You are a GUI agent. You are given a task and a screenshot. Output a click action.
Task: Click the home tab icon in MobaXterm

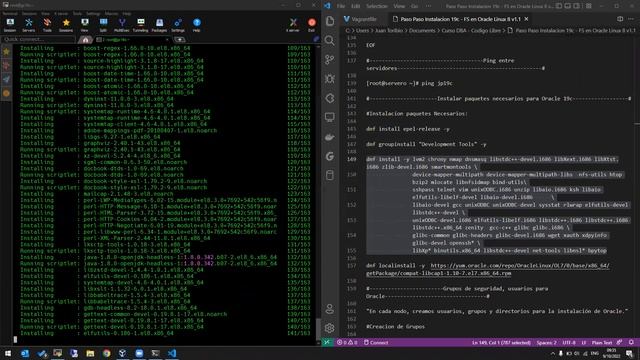point(85,40)
